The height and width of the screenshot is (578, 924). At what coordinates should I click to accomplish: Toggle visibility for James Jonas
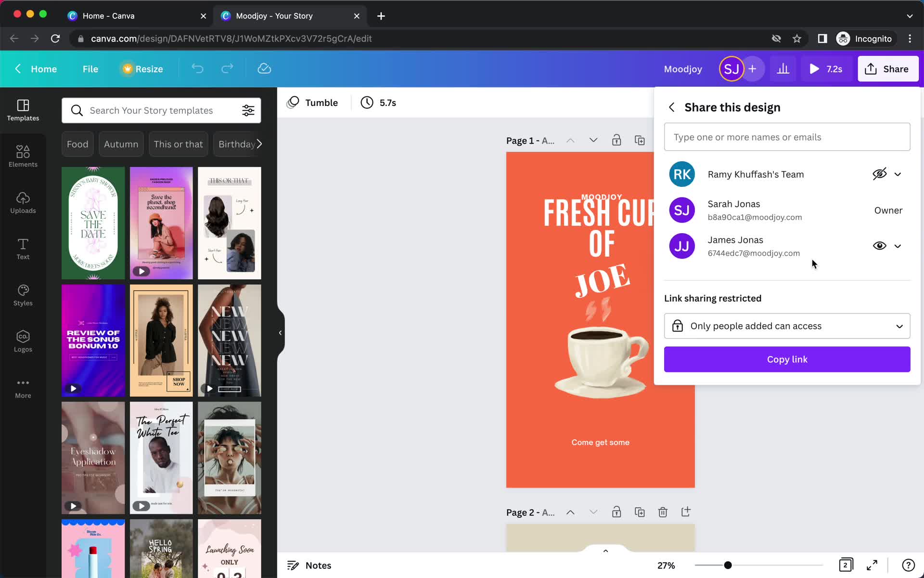click(879, 246)
